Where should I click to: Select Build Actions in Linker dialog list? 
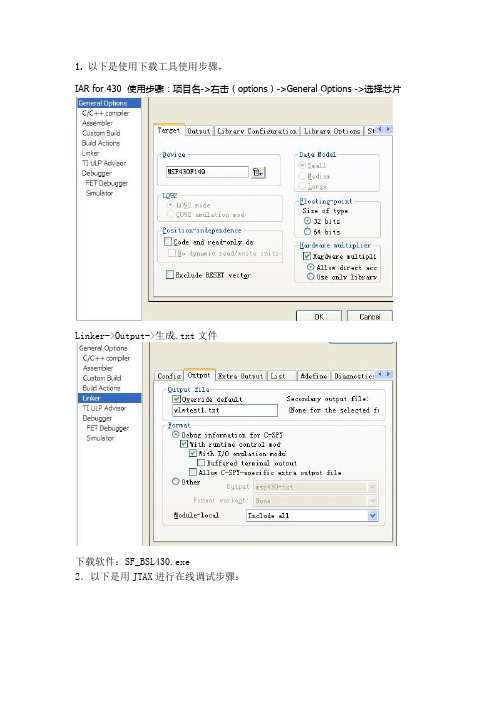(101, 388)
